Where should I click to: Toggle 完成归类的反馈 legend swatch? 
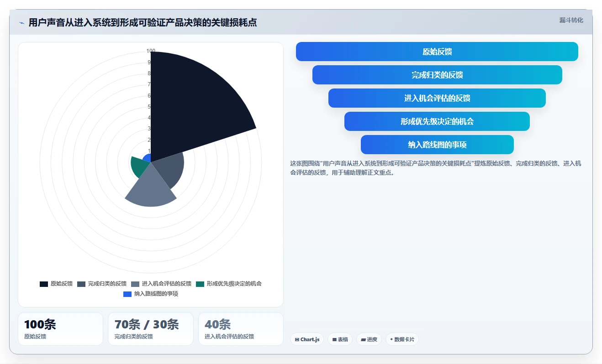click(x=81, y=284)
